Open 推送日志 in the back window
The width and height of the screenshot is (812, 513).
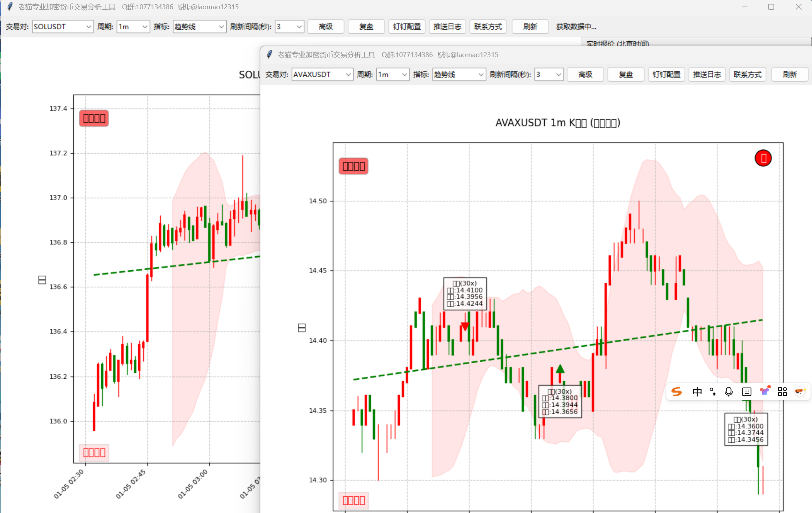click(447, 27)
